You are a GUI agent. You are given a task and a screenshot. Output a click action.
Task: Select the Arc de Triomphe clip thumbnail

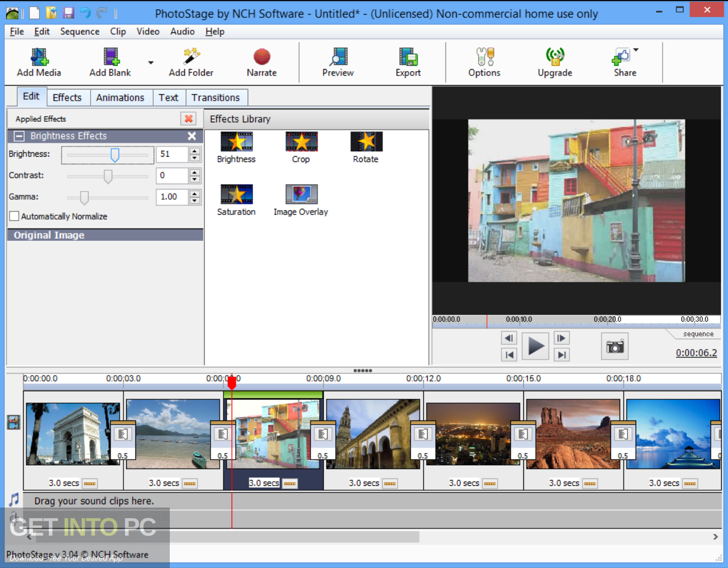pos(73,434)
